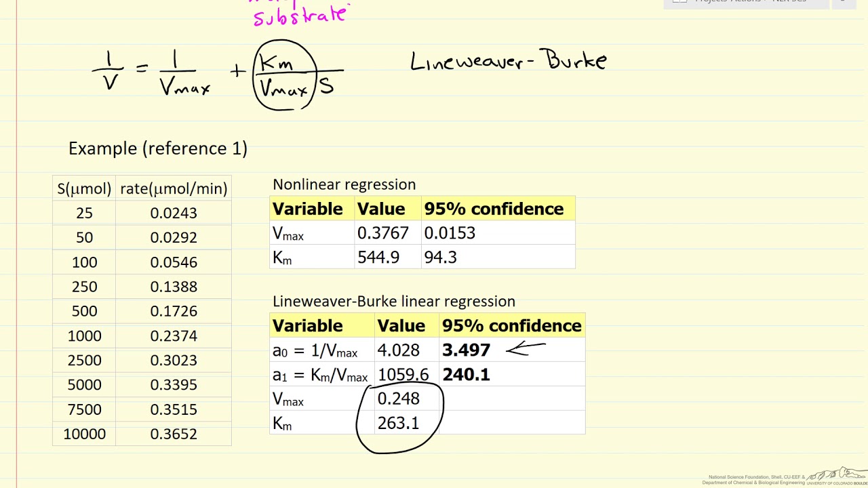868x488 pixels.
Task: Click the rate cell 0.3395
Action: click(x=174, y=385)
